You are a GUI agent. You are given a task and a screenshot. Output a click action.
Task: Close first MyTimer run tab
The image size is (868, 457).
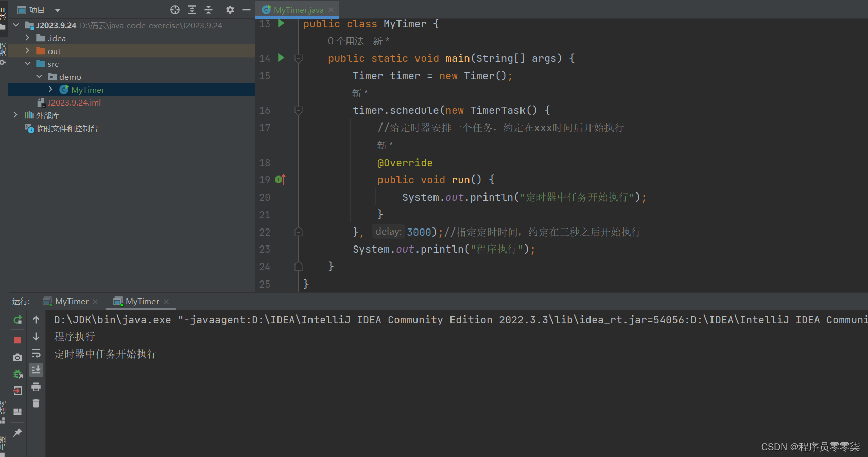pyautogui.click(x=95, y=302)
